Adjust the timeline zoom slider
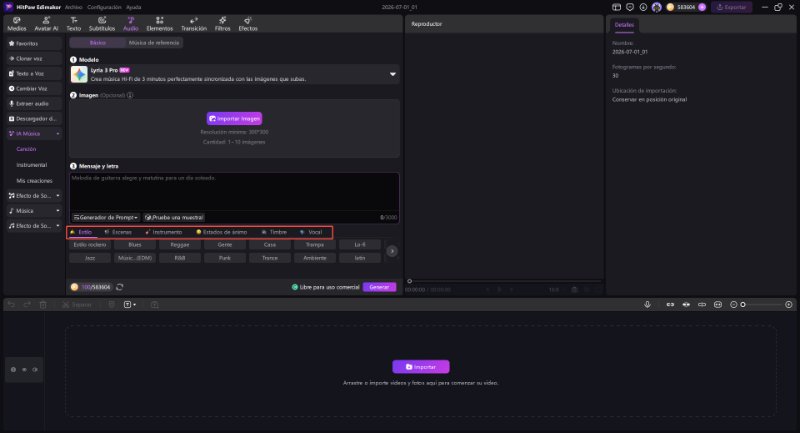Viewport: 800px width, 433px height. pos(763,304)
